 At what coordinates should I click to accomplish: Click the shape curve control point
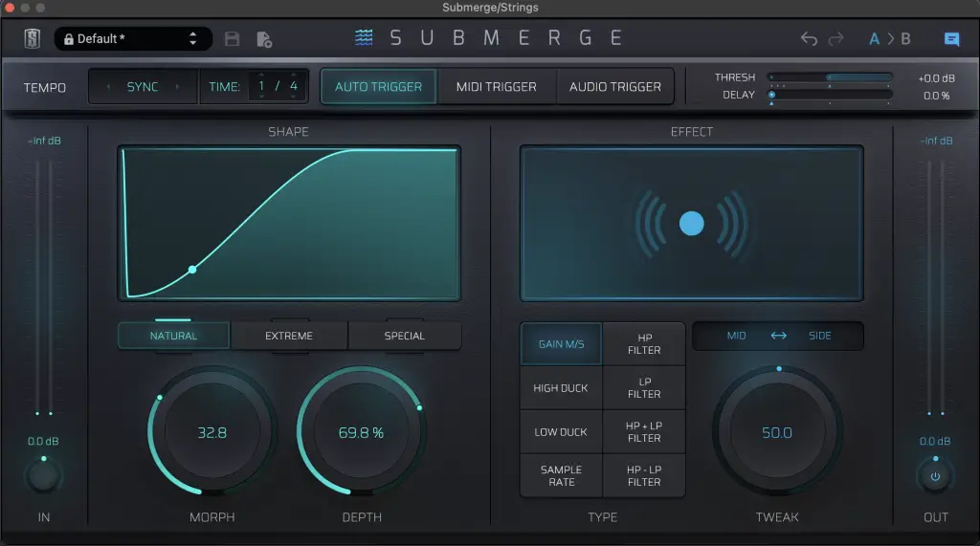[192, 270]
